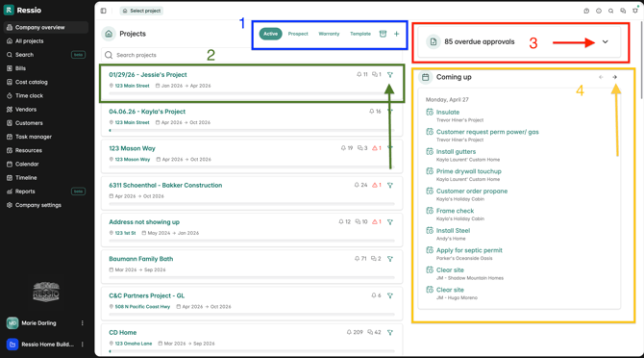Viewport: 644px width, 358px height.
Task: Toggle the sidebar panel icon
Action: (104, 11)
